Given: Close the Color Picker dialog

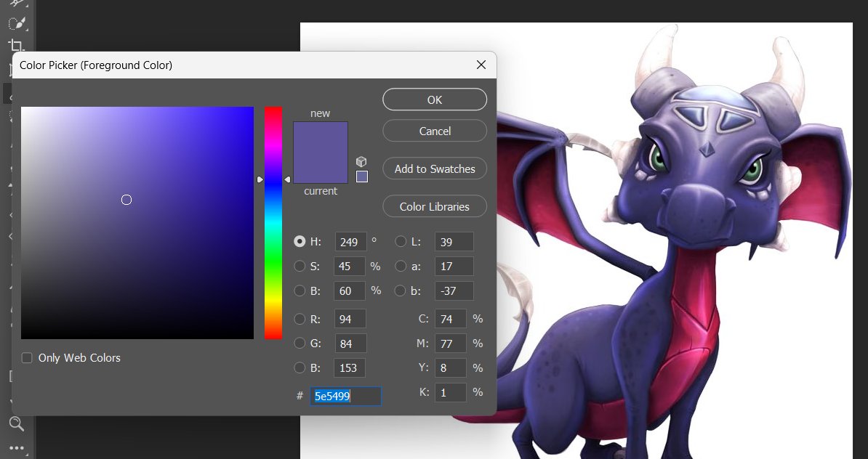Looking at the screenshot, I should point(481,65).
